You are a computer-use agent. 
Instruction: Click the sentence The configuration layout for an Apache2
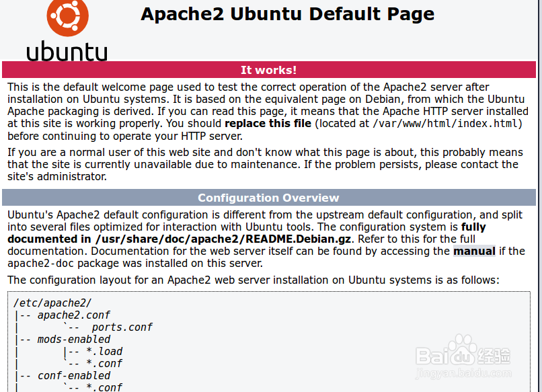254,280
